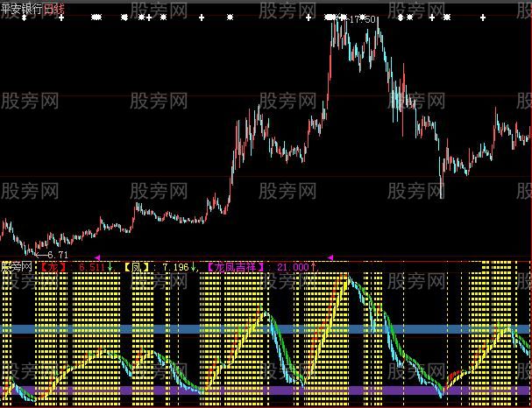Click the 17.50 peak price label
Screen dimensions: 532x408
tap(361, 19)
